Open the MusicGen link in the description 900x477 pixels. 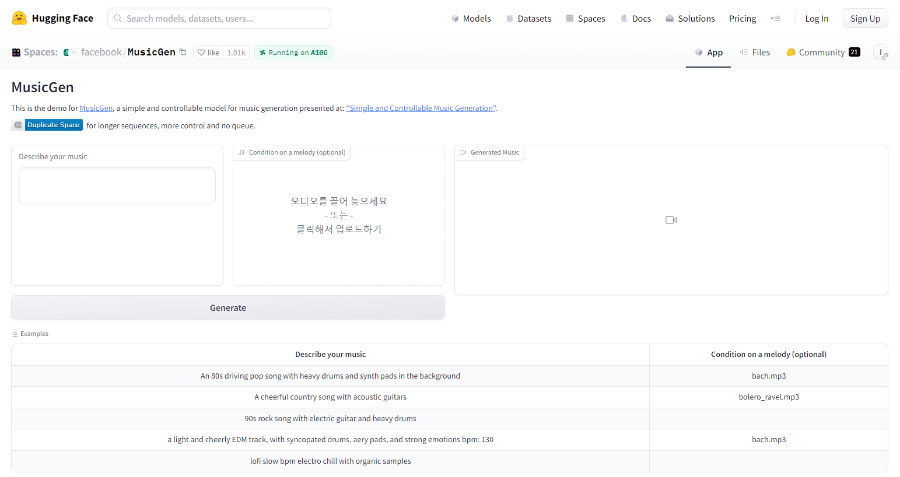pos(96,108)
